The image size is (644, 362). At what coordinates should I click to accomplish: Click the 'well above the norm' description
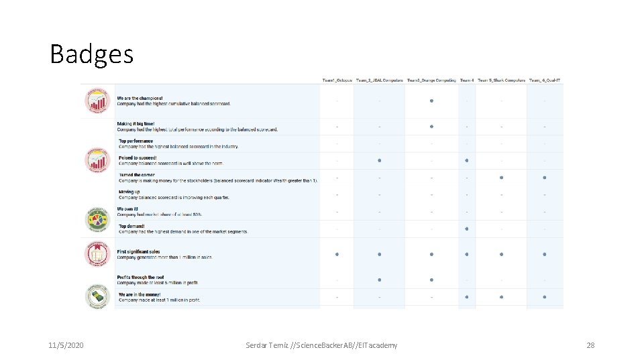tap(171, 164)
